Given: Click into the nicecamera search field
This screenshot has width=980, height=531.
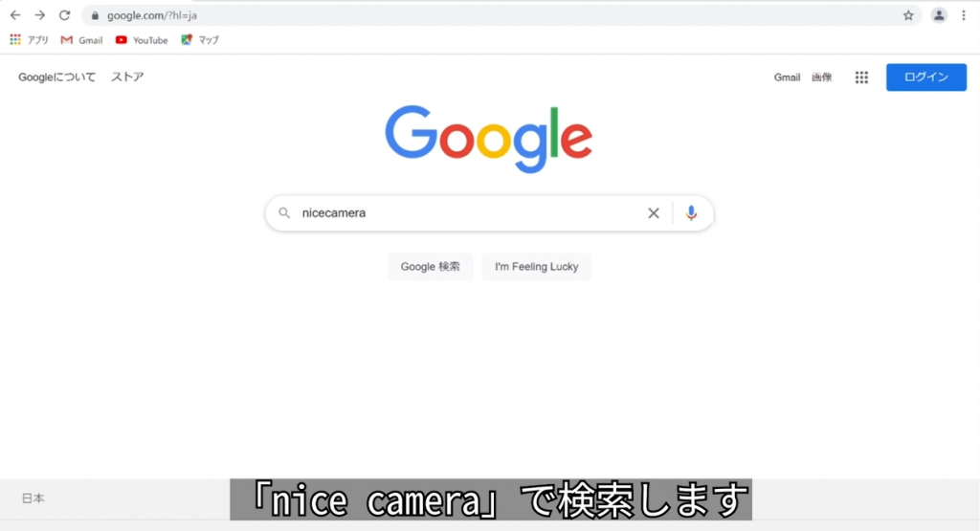Looking at the screenshot, I should (x=469, y=213).
